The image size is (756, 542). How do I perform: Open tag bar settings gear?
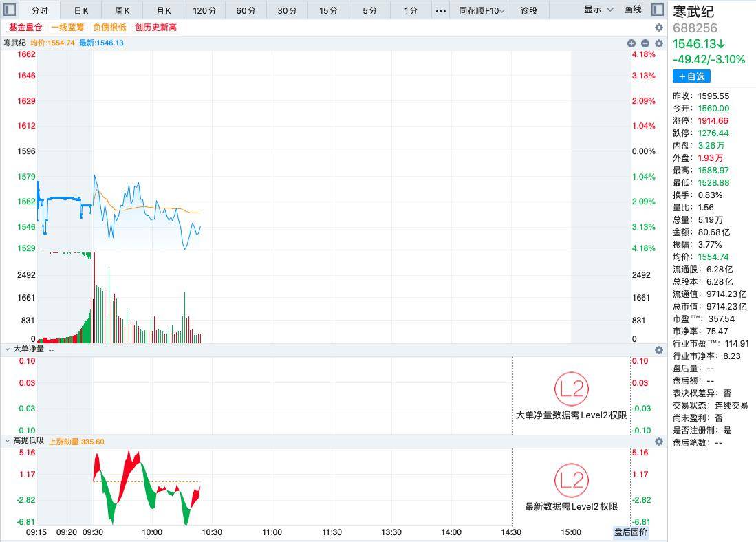point(658,28)
